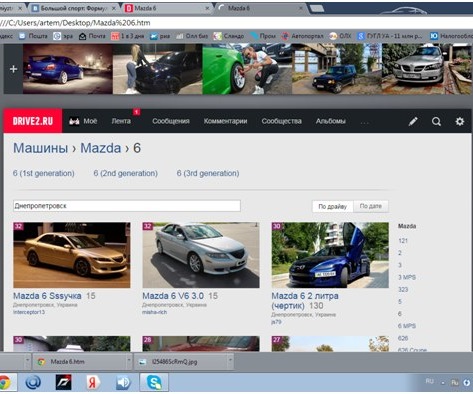
Task: Open user interceptor13 profile
Action: (x=29, y=312)
